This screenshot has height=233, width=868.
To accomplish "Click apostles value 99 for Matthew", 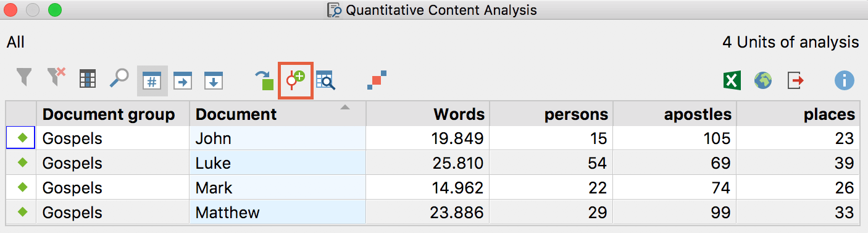I will [x=722, y=213].
